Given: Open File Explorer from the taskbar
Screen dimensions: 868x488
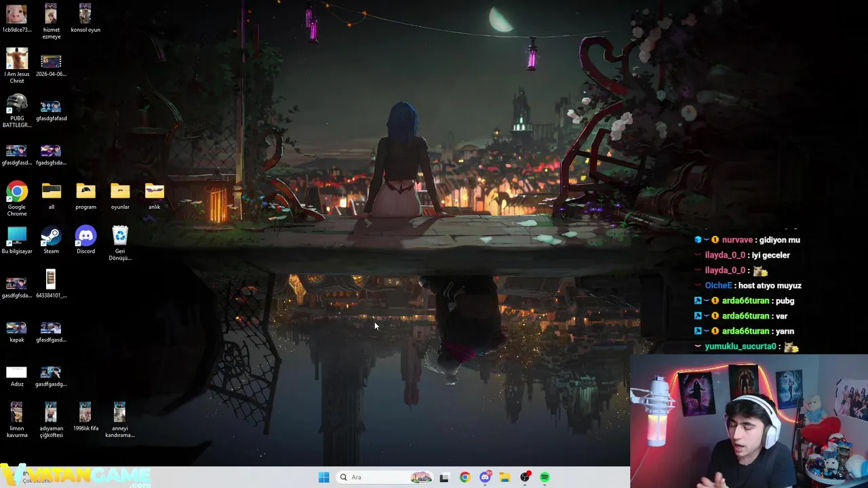Looking at the screenshot, I should point(505,477).
